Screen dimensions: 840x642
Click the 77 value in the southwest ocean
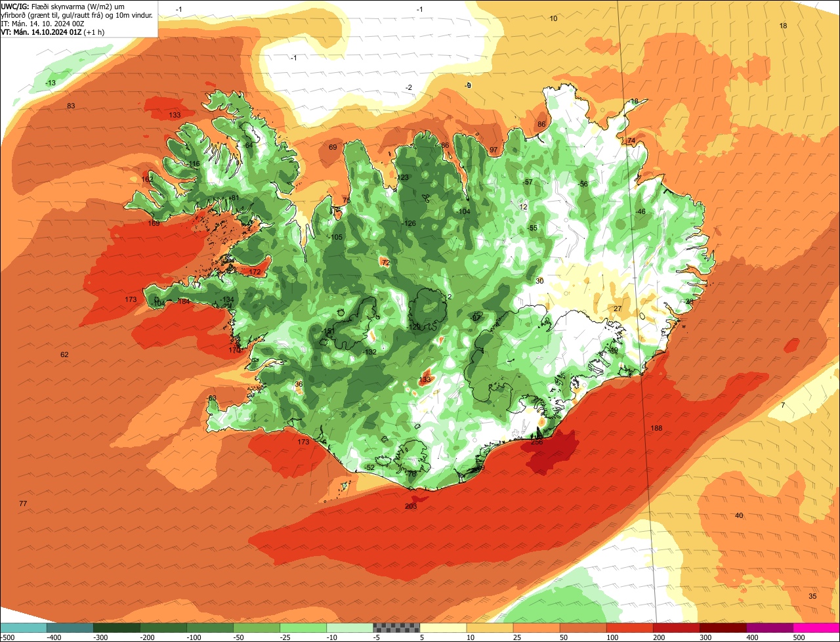[x=23, y=503]
